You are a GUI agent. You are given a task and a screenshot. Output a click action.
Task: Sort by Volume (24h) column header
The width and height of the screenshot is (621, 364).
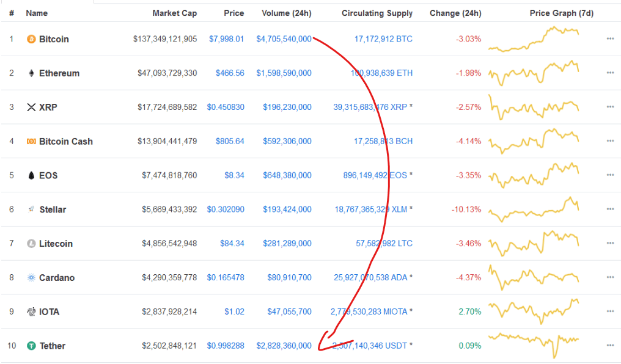pyautogui.click(x=287, y=13)
